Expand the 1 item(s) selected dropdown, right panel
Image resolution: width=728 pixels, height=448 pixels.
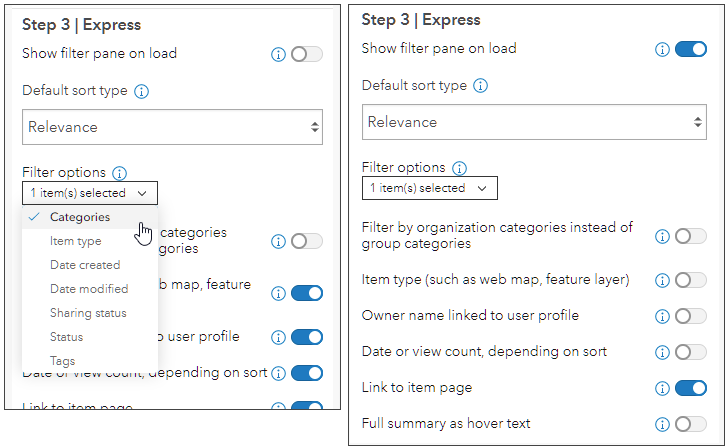pyautogui.click(x=429, y=188)
